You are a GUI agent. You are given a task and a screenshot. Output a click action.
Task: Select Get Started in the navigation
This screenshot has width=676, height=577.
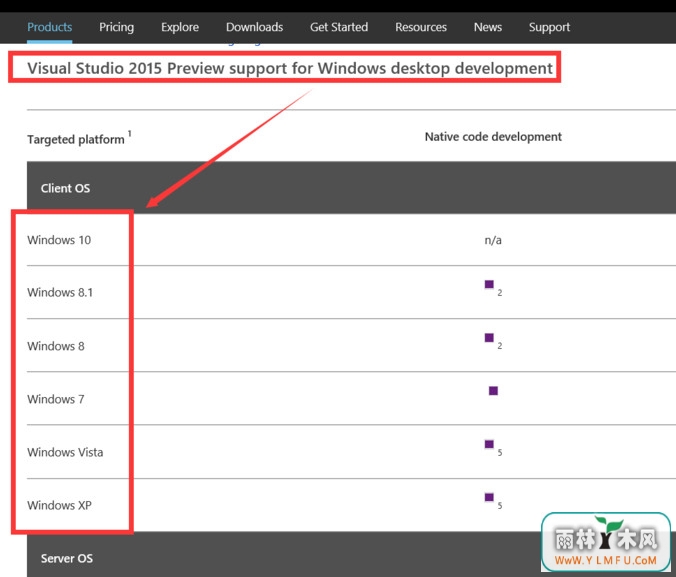coord(339,27)
